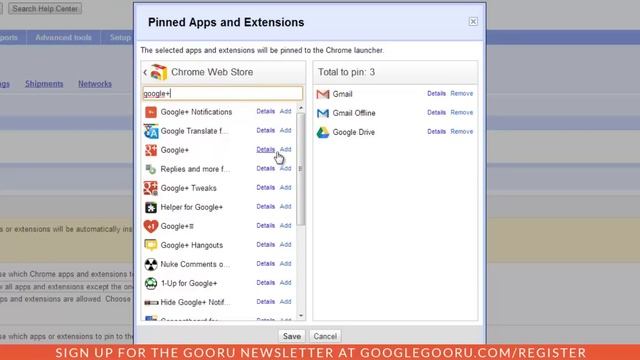Click the Google Drive icon in the pinned list

(x=323, y=132)
